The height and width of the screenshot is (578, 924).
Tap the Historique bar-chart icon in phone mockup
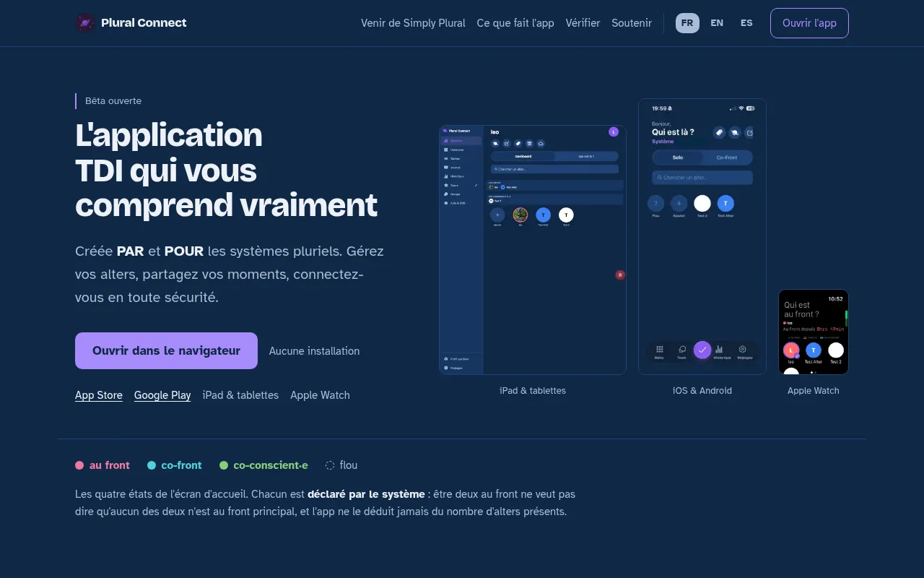point(719,350)
